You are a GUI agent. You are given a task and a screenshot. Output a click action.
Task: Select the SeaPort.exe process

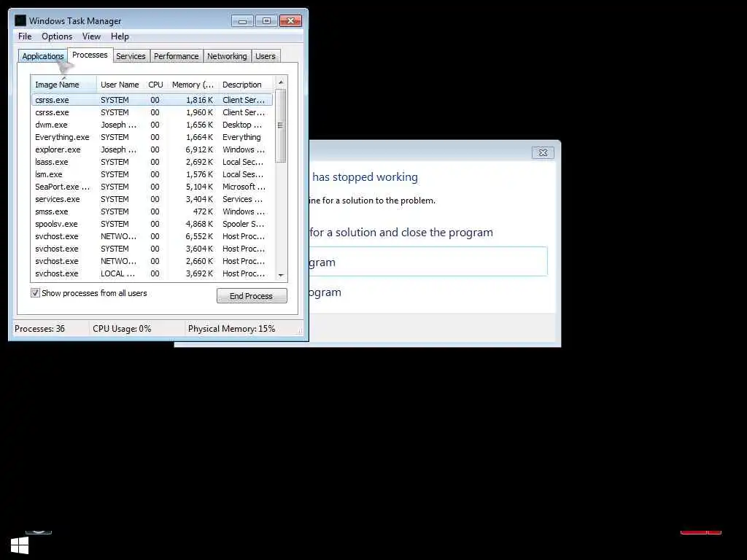(152, 187)
